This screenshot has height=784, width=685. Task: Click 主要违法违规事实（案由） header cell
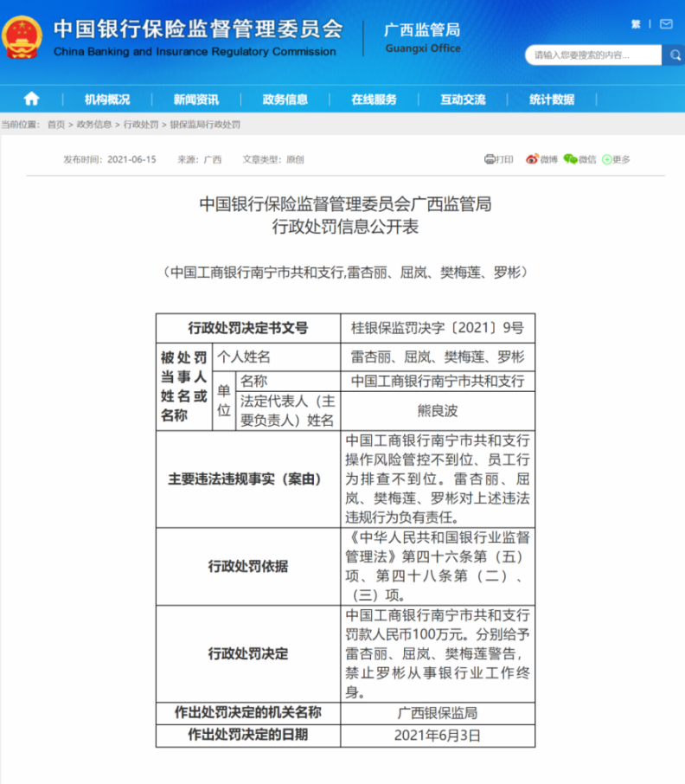[248, 479]
